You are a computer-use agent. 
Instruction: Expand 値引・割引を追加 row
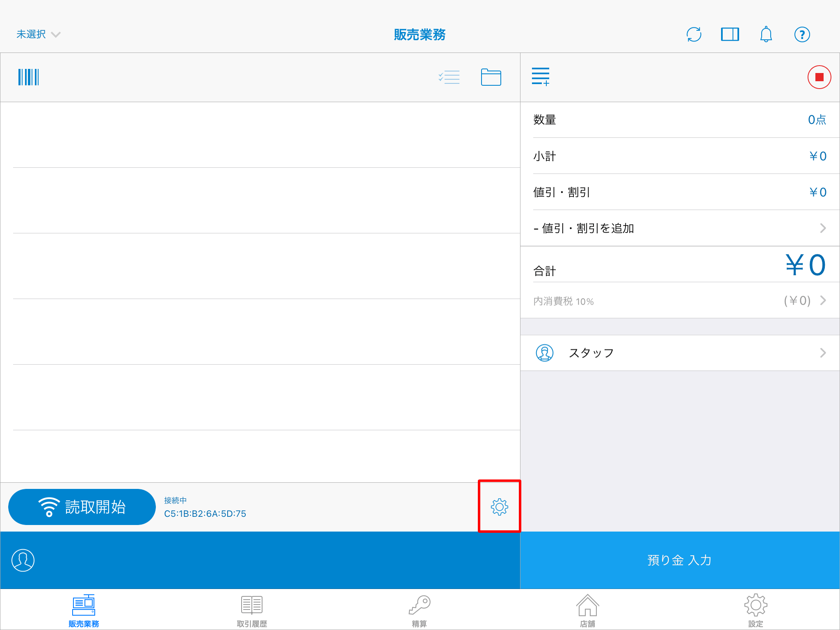(680, 228)
